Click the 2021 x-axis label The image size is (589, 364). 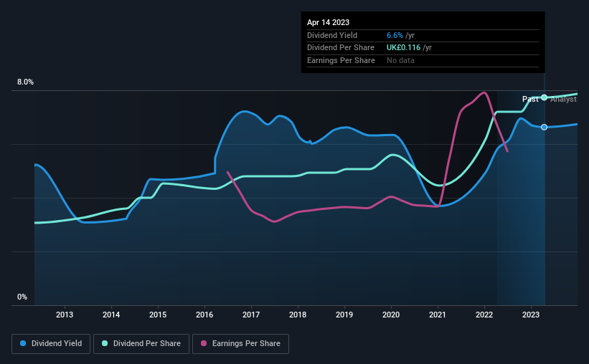tap(438, 315)
